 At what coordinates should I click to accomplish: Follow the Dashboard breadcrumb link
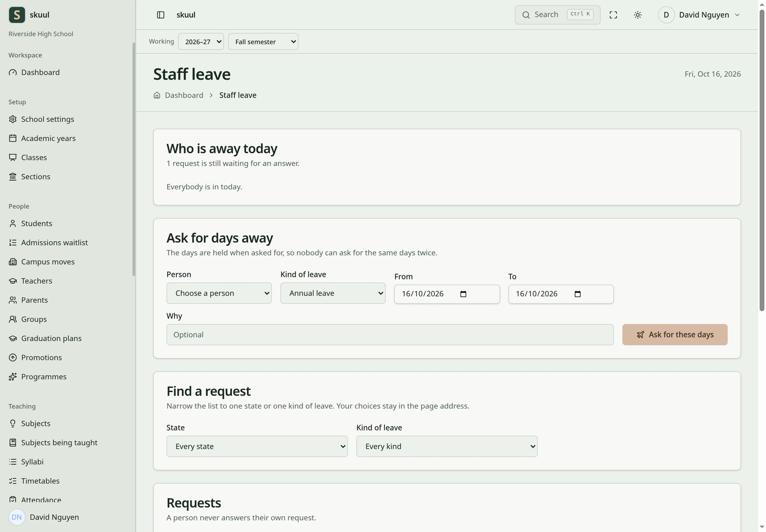click(x=184, y=95)
